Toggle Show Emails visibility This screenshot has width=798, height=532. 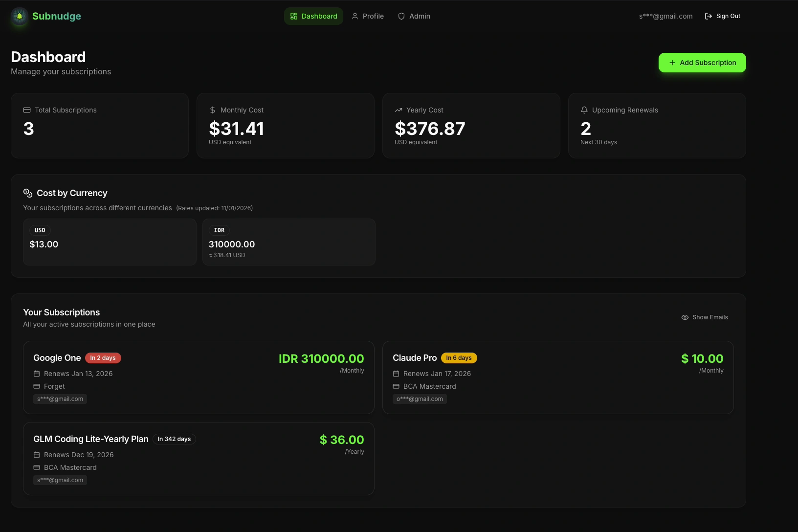pyautogui.click(x=704, y=317)
